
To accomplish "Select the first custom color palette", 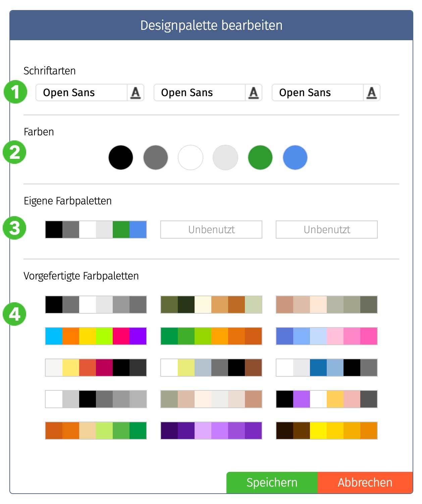I will click(x=96, y=230).
